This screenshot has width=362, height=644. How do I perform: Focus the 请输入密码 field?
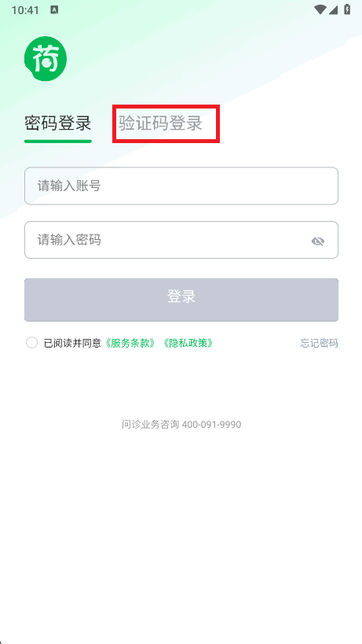(x=181, y=240)
